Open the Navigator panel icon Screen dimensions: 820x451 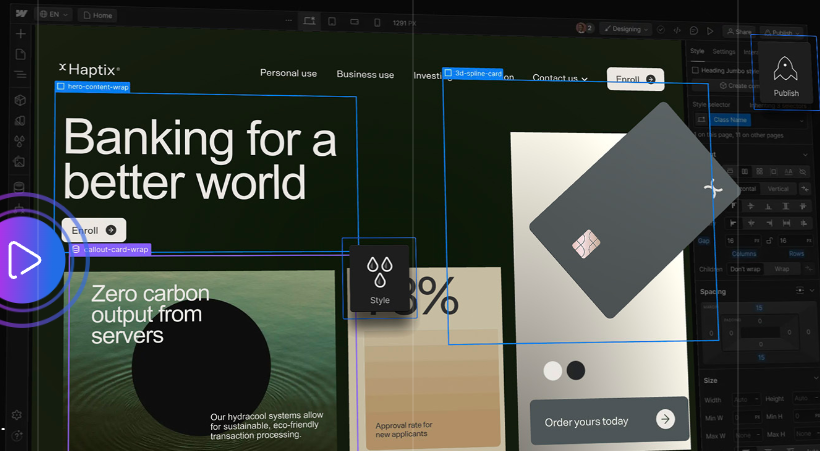coord(20,74)
